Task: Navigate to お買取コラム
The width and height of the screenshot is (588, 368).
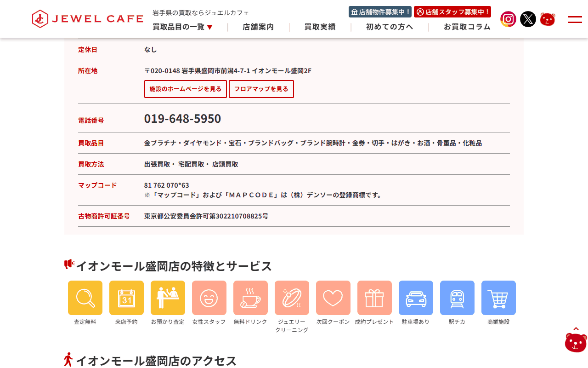Action: tap(467, 27)
